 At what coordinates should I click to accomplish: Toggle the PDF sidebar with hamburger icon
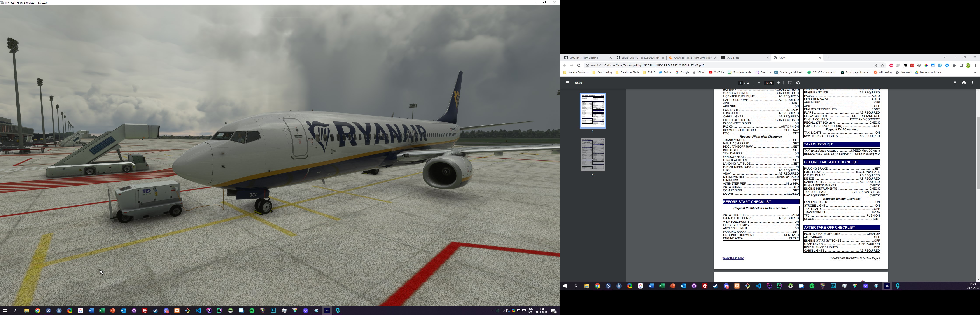pyautogui.click(x=567, y=82)
